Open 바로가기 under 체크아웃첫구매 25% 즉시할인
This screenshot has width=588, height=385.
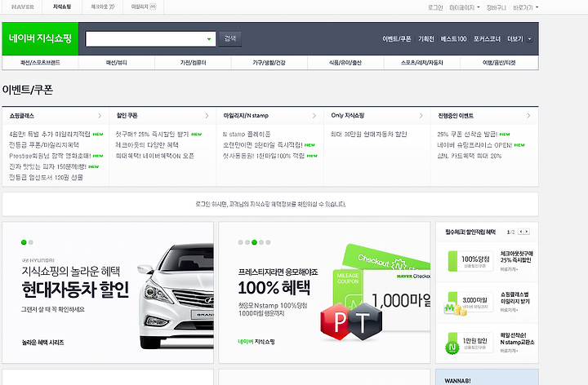[x=509, y=269]
